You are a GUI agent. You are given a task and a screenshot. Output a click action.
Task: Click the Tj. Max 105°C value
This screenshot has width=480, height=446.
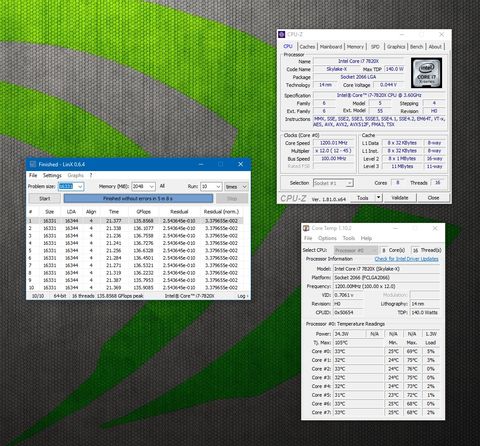(x=358, y=343)
